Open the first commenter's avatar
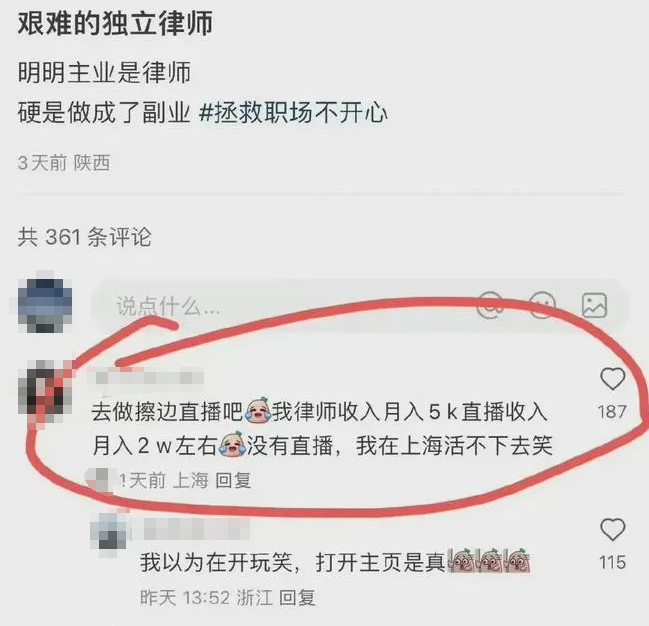This screenshot has height=626, width=649. coord(45,387)
